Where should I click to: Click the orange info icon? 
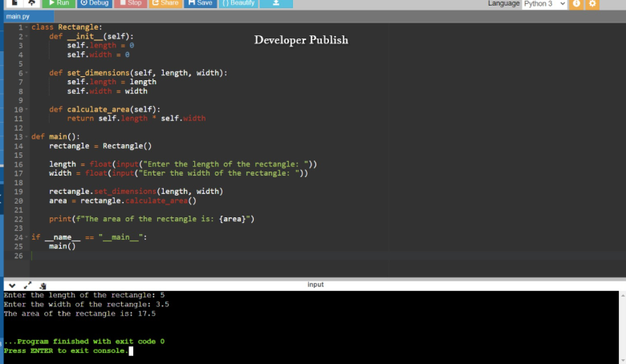pyautogui.click(x=576, y=3)
